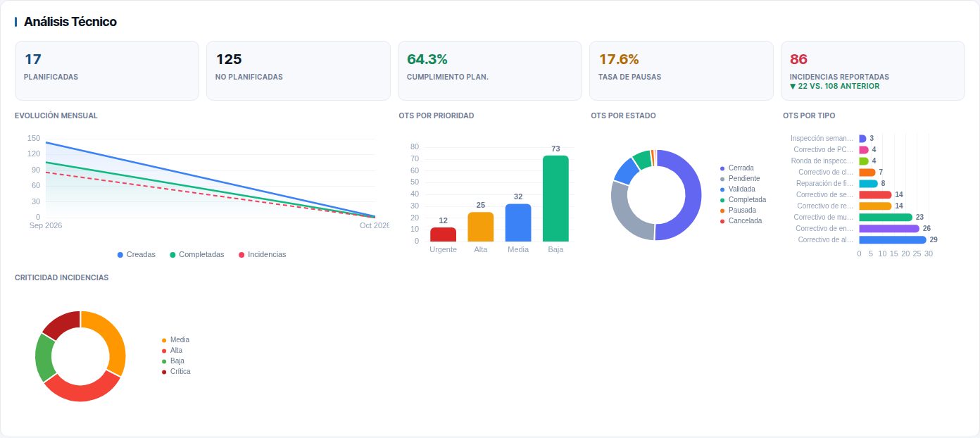Toggle the Completadas series in the line chart legend
980x438 pixels.
(x=197, y=254)
